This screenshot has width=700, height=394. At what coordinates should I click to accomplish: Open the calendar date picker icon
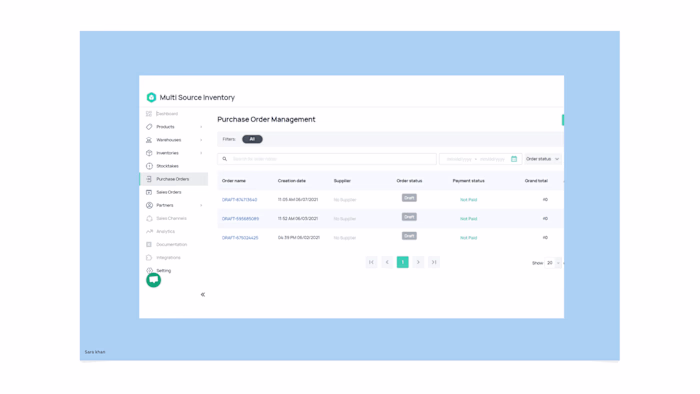[x=514, y=159]
